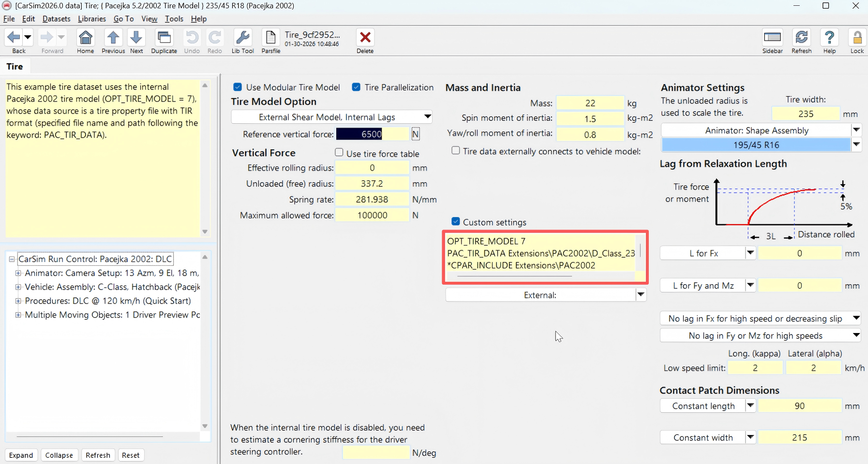Check Tire data externally connects to vehicle model
The image size is (868, 464).
coord(456,151)
